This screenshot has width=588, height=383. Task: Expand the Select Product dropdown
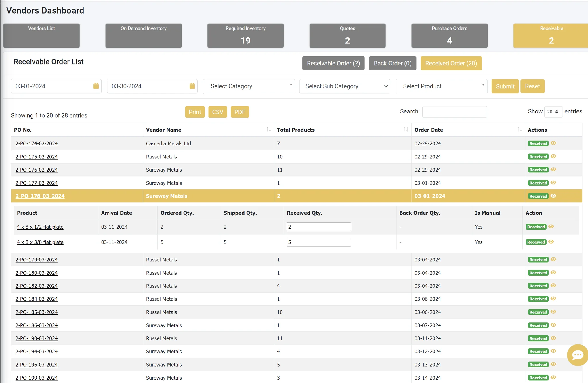point(441,86)
